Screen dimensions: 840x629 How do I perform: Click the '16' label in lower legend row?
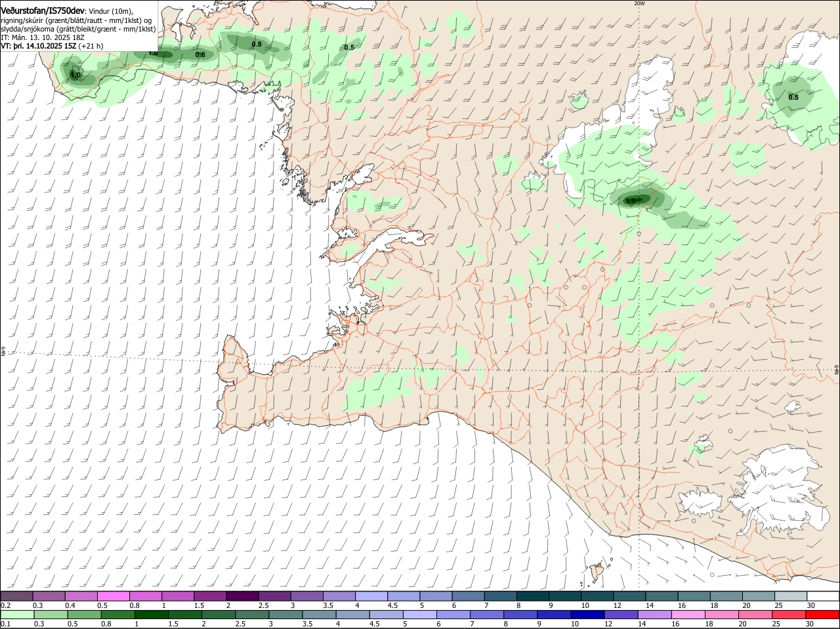click(x=675, y=624)
